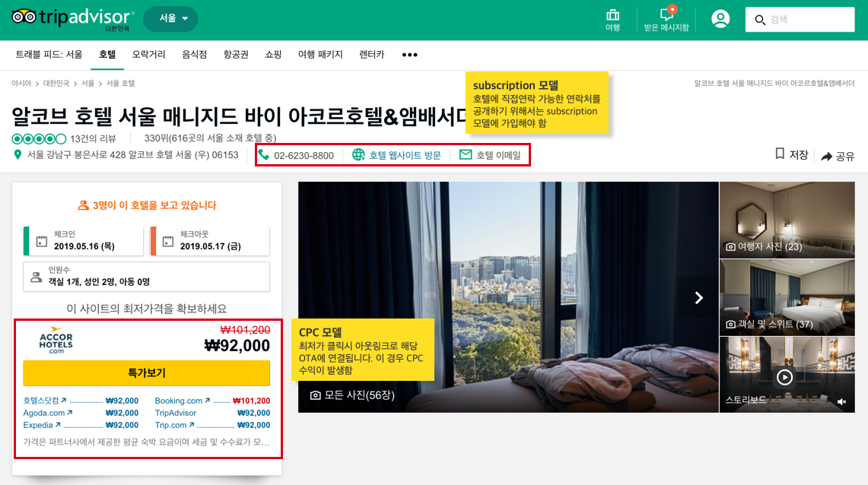
Task: Click 아시아 breadcrumb link
Action: pyautogui.click(x=21, y=84)
